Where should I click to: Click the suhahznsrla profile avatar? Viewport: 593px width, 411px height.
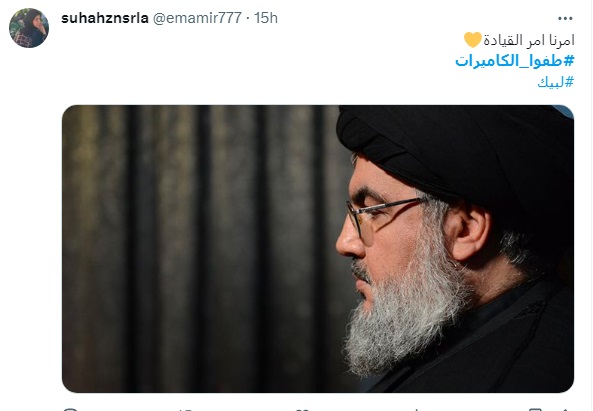(x=29, y=28)
